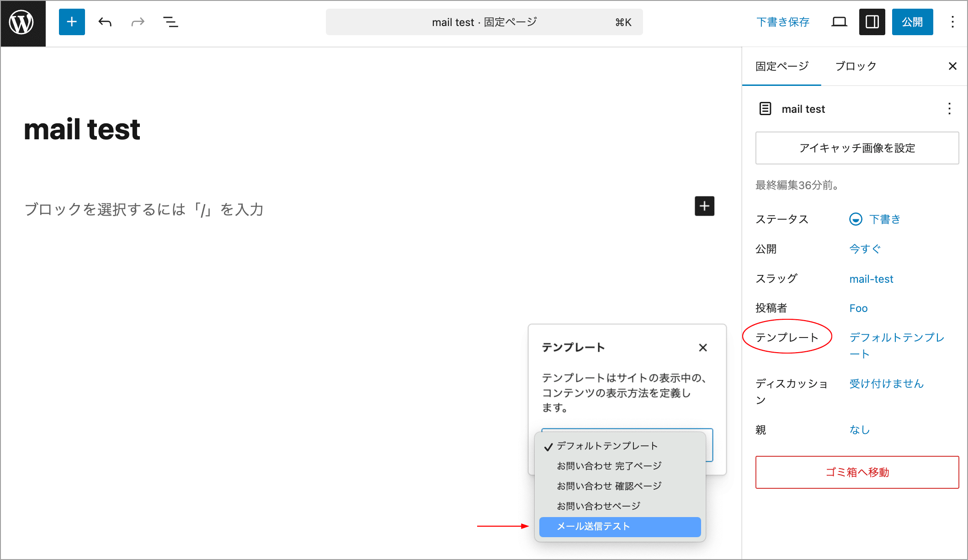The height and width of the screenshot is (560, 968).
Task: Click the WordPress logo icon
Action: [22, 22]
